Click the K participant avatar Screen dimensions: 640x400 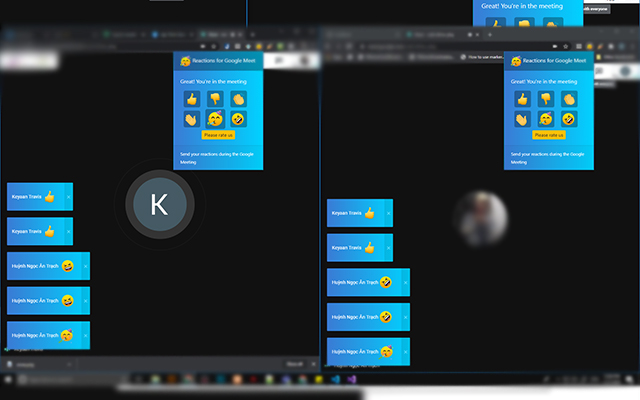pyautogui.click(x=158, y=204)
